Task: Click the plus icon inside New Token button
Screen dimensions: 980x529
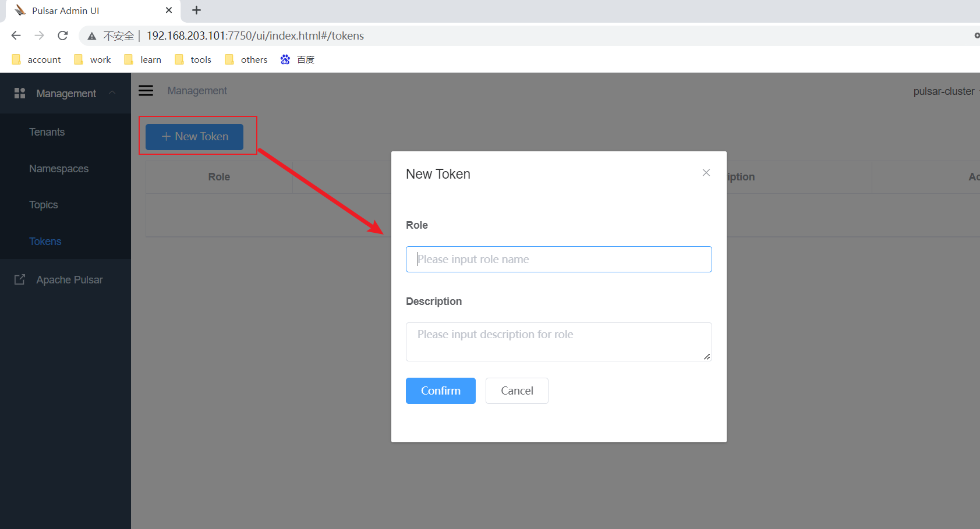Action: pyautogui.click(x=166, y=136)
